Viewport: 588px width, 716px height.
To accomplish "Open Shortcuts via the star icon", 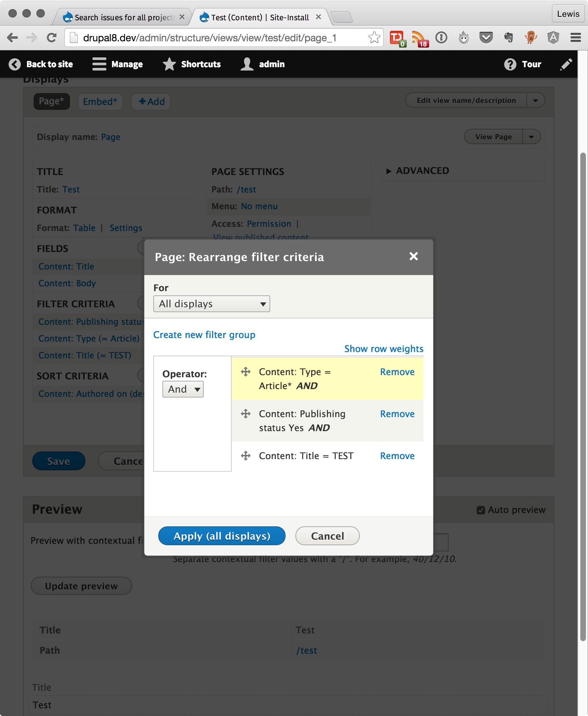I will point(170,64).
